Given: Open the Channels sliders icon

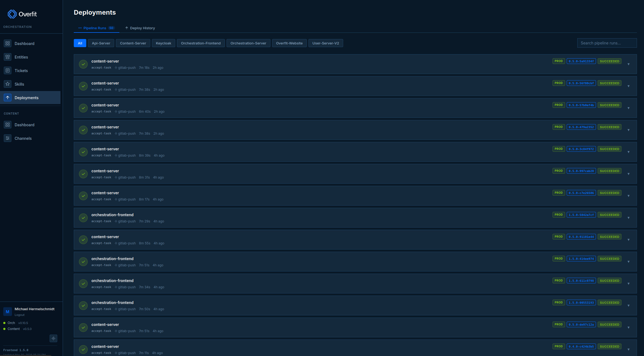Looking at the screenshot, I should 8,138.
